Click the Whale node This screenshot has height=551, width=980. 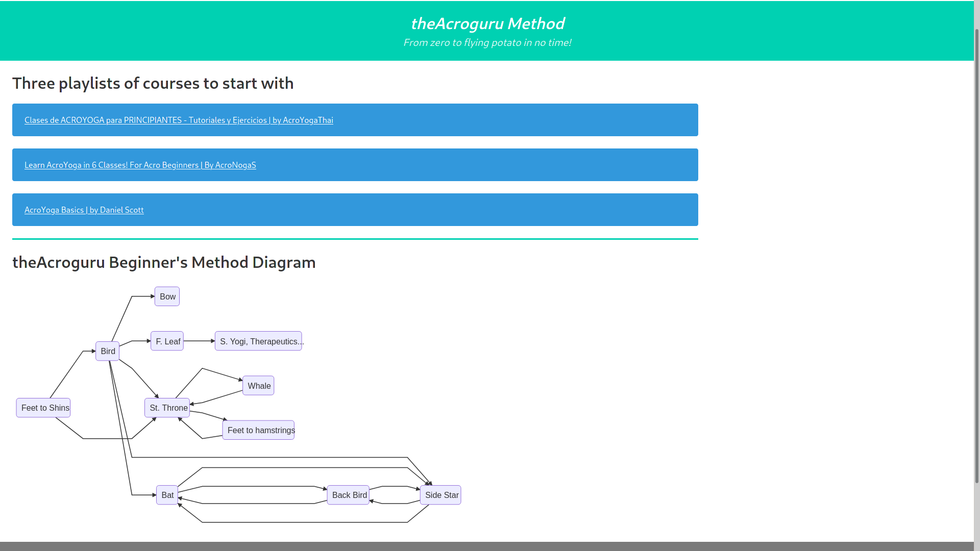coord(258,386)
